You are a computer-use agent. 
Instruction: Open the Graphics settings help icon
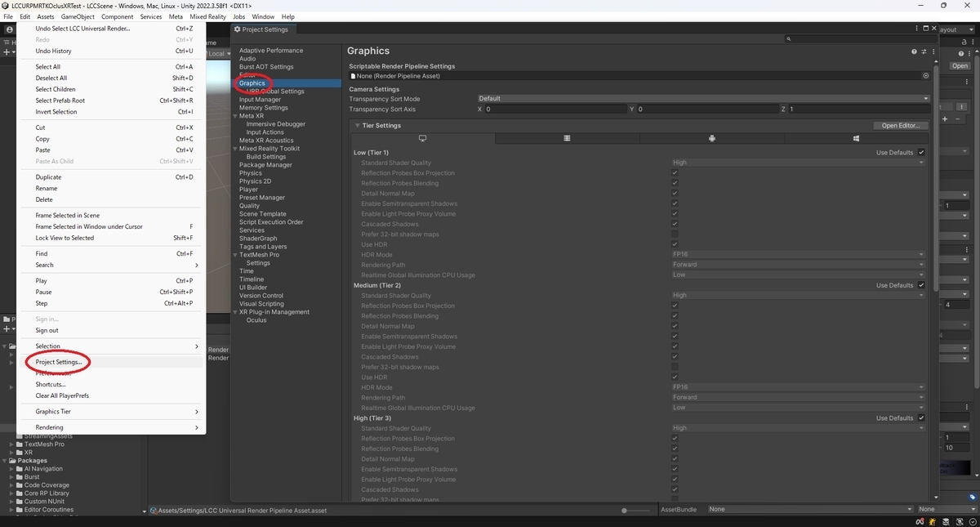(914, 51)
